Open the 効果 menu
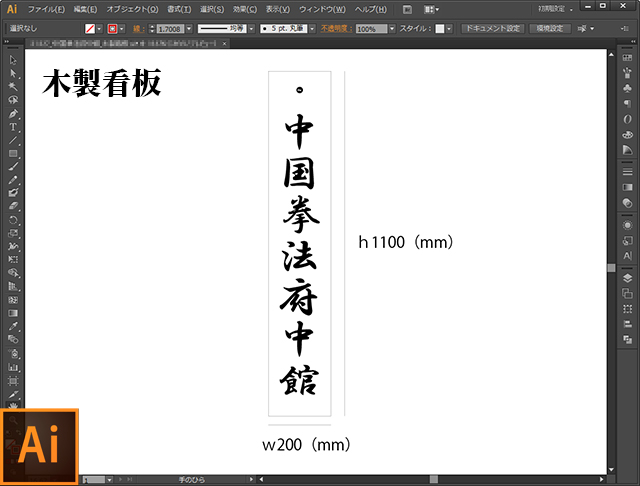 245,9
